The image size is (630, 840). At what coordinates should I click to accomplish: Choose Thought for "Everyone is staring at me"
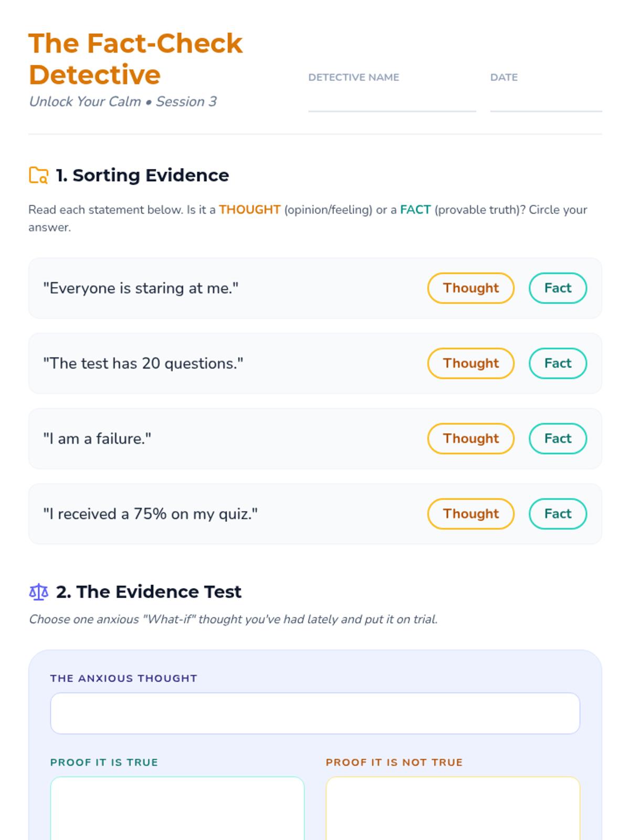coord(470,288)
